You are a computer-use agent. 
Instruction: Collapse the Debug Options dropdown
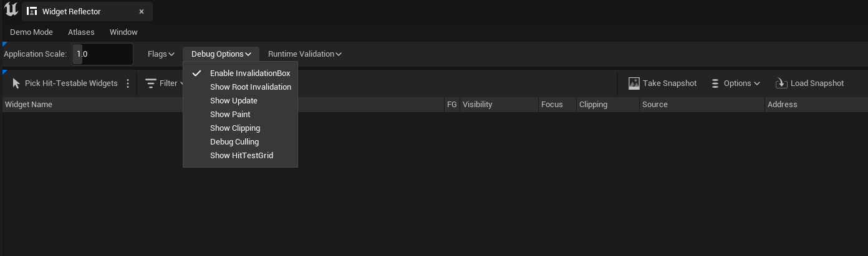(221, 54)
